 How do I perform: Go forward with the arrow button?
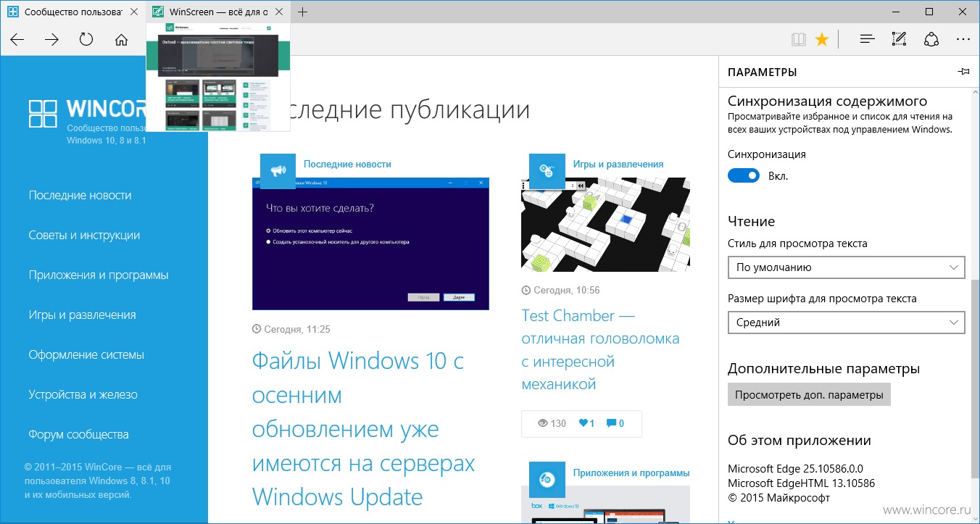pyautogui.click(x=51, y=40)
